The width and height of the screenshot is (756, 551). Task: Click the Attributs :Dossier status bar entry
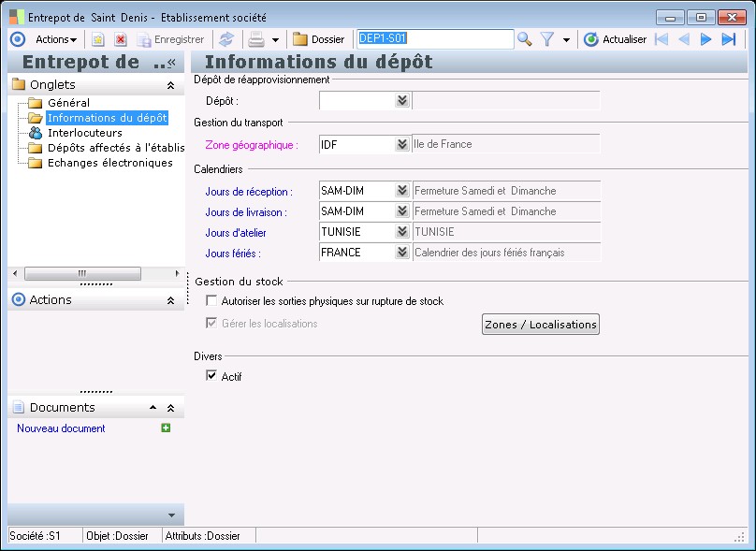(202, 536)
